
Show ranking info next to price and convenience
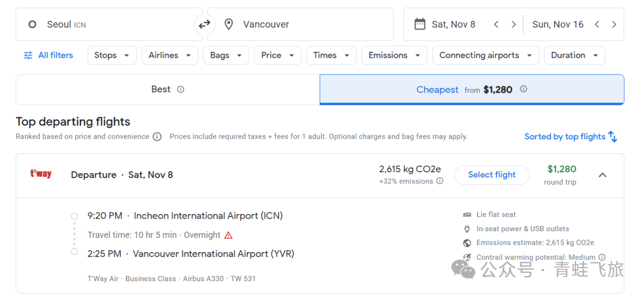click(157, 136)
